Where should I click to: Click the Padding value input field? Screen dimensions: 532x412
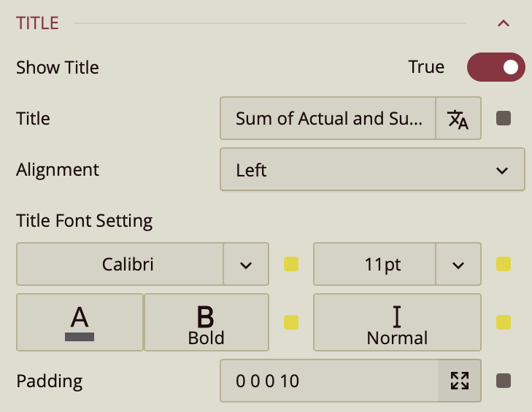tap(328, 381)
